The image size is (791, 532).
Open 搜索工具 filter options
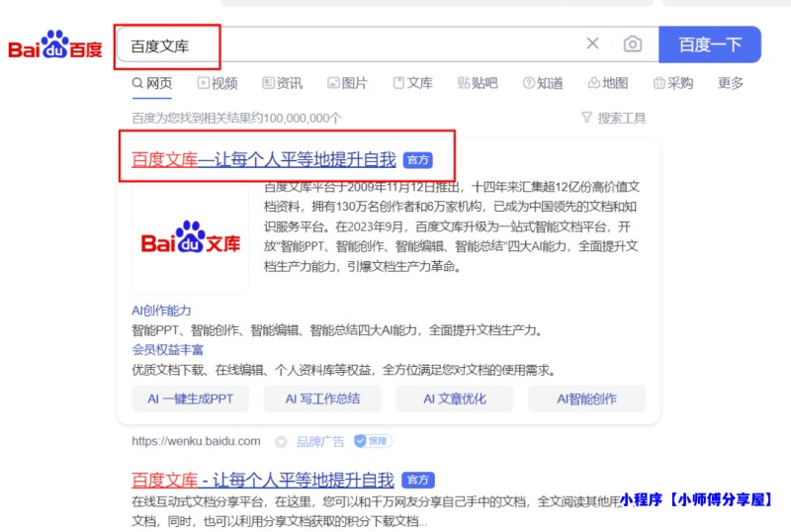coord(614,118)
